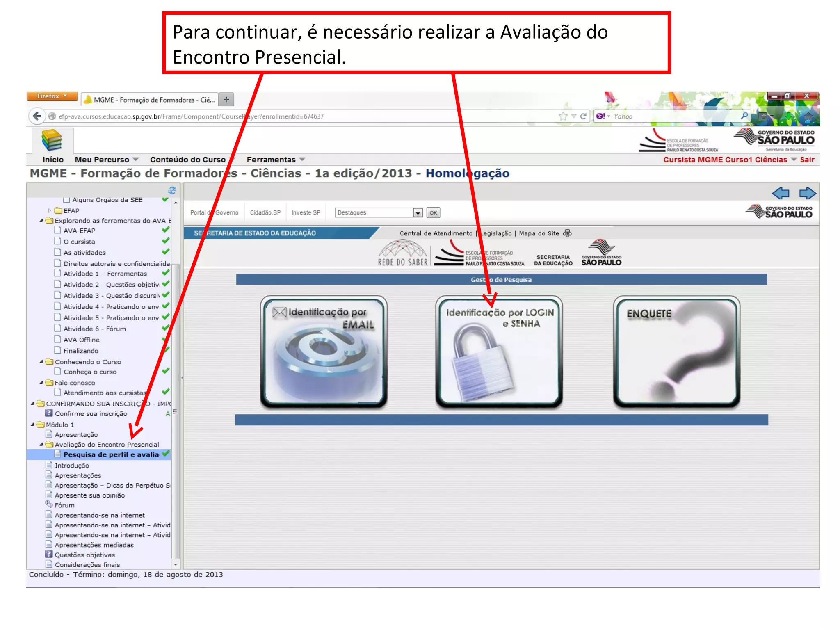This screenshot has width=840, height=630.
Task: Open a new tab with plus button
Action: click(x=226, y=100)
